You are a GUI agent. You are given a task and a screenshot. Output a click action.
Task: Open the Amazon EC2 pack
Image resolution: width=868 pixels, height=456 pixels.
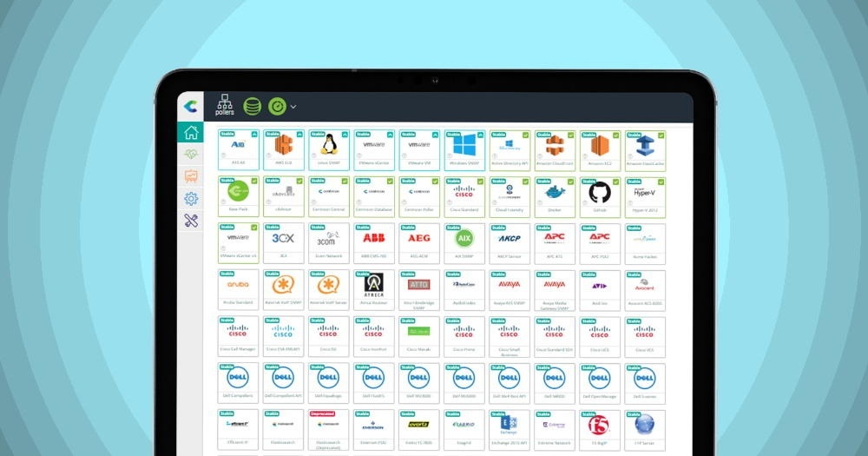[x=600, y=151]
